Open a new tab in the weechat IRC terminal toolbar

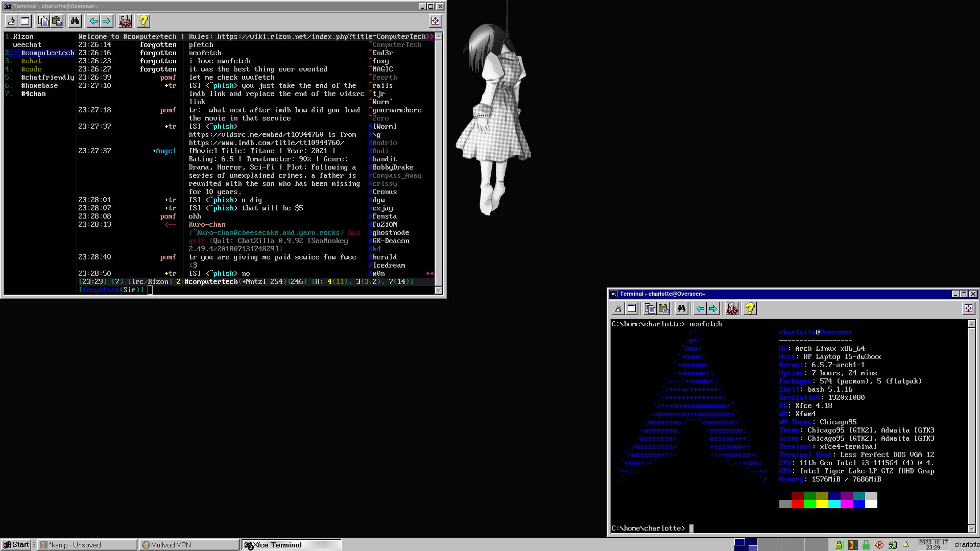[11, 21]
